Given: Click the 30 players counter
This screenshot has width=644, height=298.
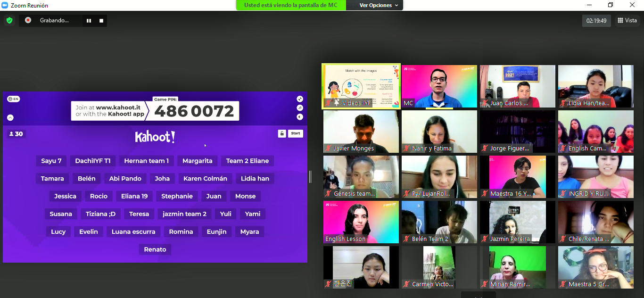Looking at the screenshot, I should [x=16, y=134].
